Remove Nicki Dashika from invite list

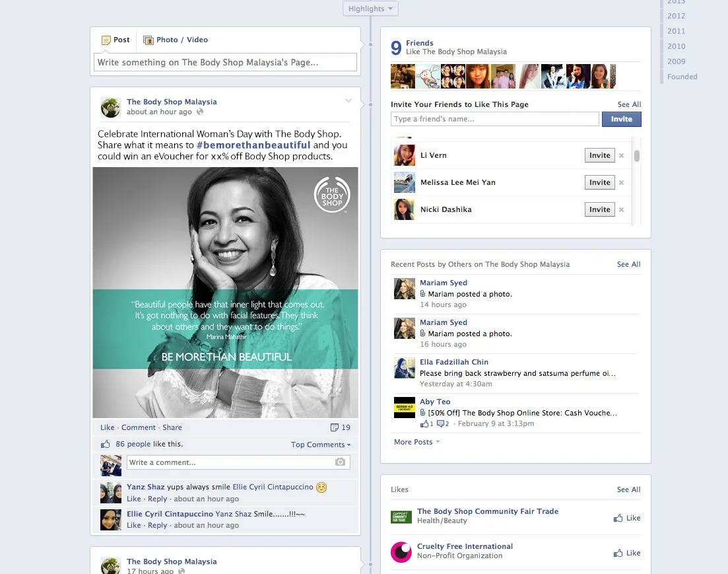(621, 210)
